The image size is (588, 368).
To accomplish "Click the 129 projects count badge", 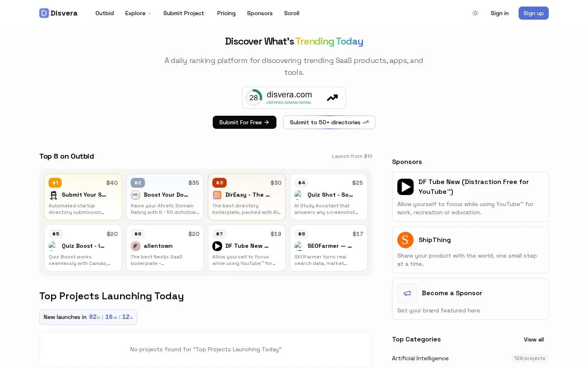I will [x=530, y=358].
